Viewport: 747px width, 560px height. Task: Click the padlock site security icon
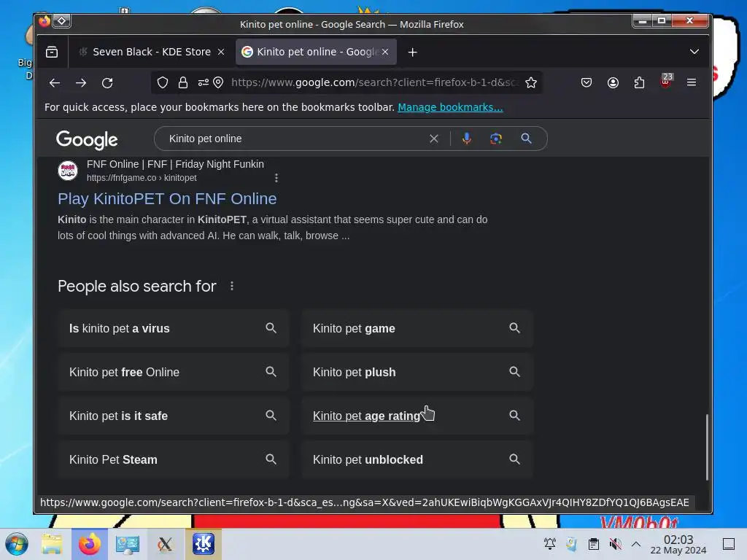183,83
